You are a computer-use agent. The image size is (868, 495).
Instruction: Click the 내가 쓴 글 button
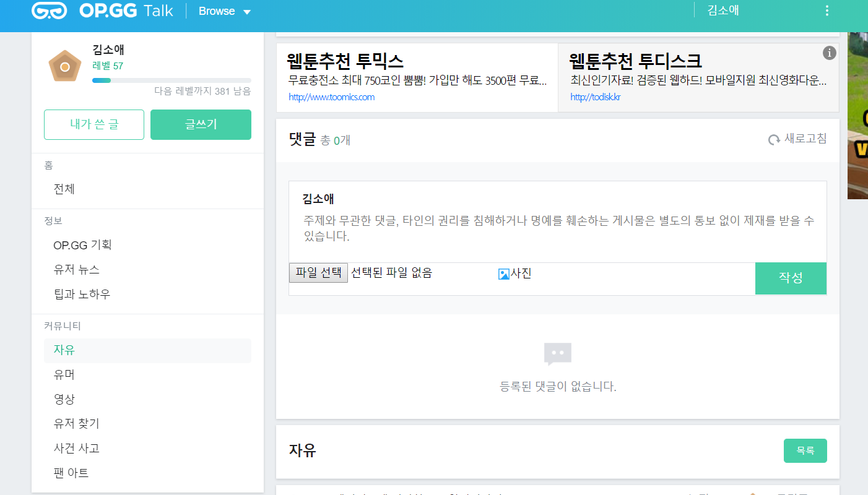coord(94,124)
